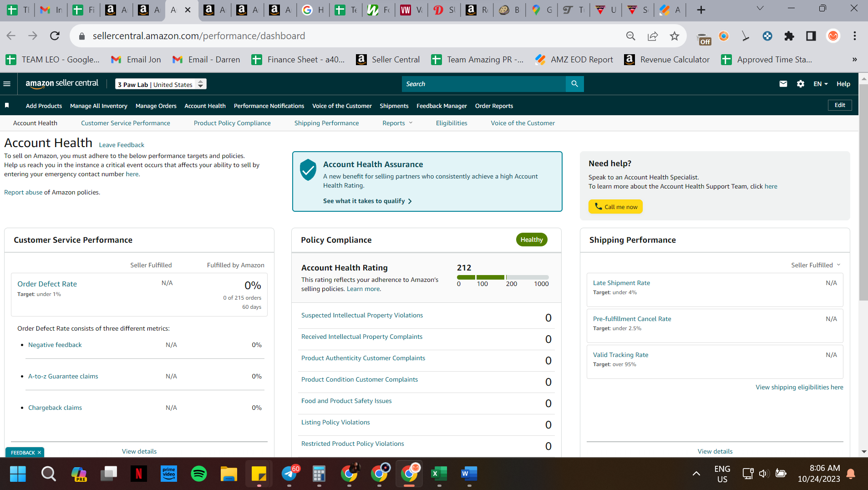Viewport: 868px width, 490px height.
Task: Open the 3 Paw Lab store selector
Action: [161, 84]
